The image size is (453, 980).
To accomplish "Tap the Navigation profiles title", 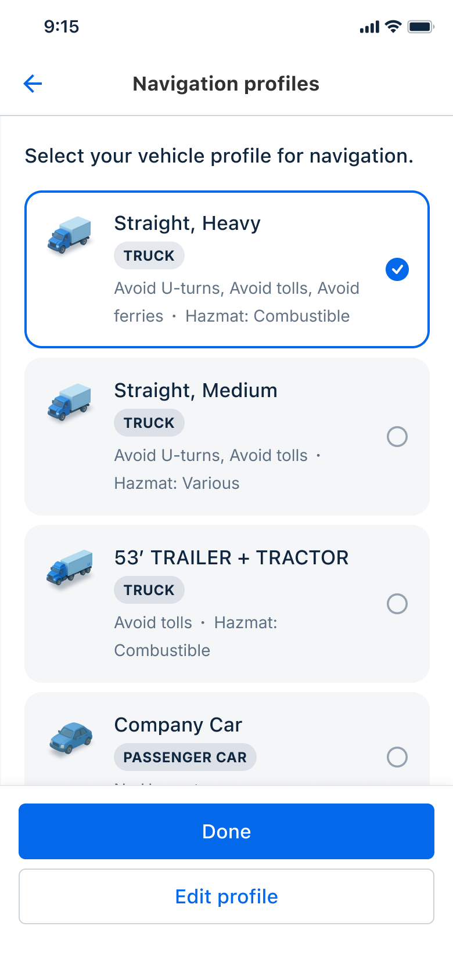I will point(226,84).
